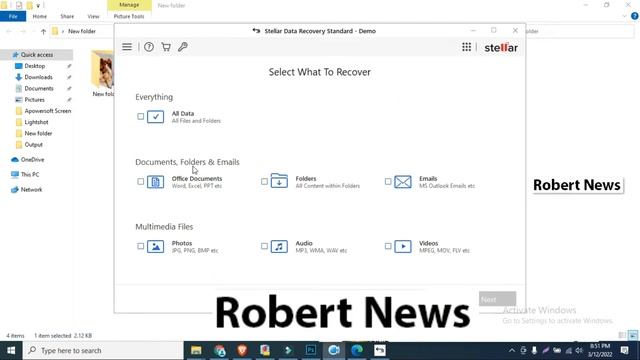Click the Office Documents icon
Image resolution: width=640 pixels, height=360 pixels.
coord(156,182)
